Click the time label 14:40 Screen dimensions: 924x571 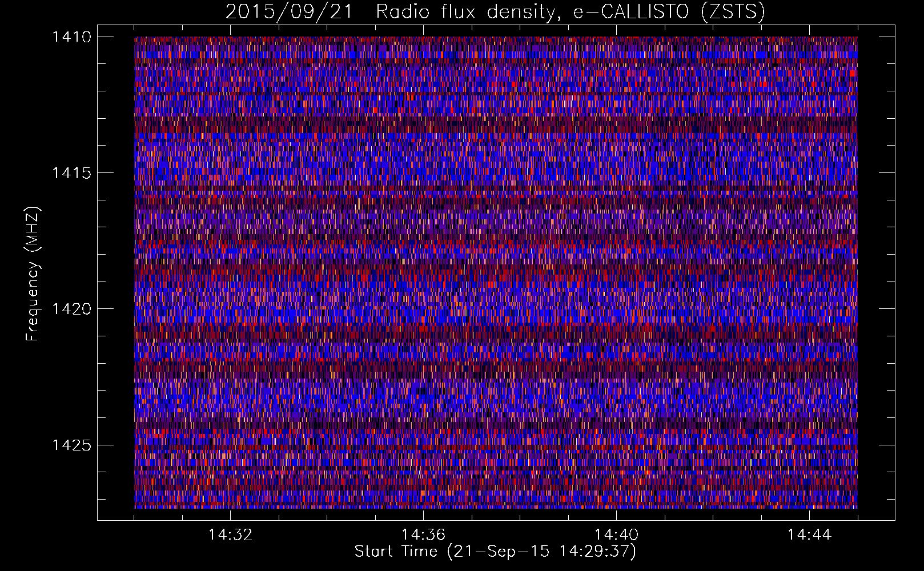tap(616, 535)
